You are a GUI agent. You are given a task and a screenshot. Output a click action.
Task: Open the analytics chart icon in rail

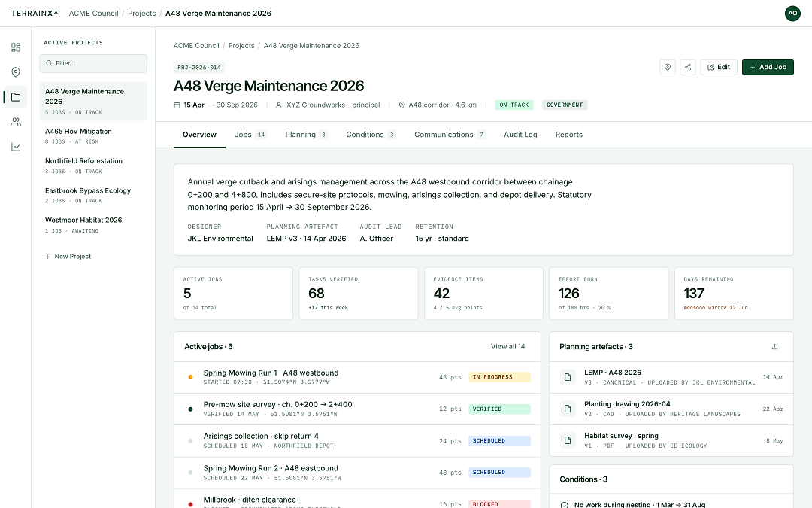click(16, 148)
